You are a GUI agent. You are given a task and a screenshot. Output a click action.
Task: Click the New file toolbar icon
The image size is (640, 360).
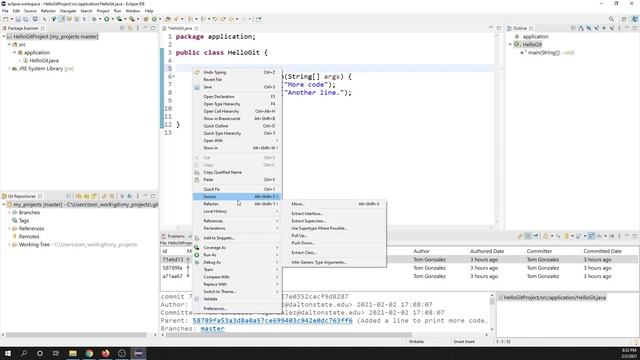tap(6, 19)
